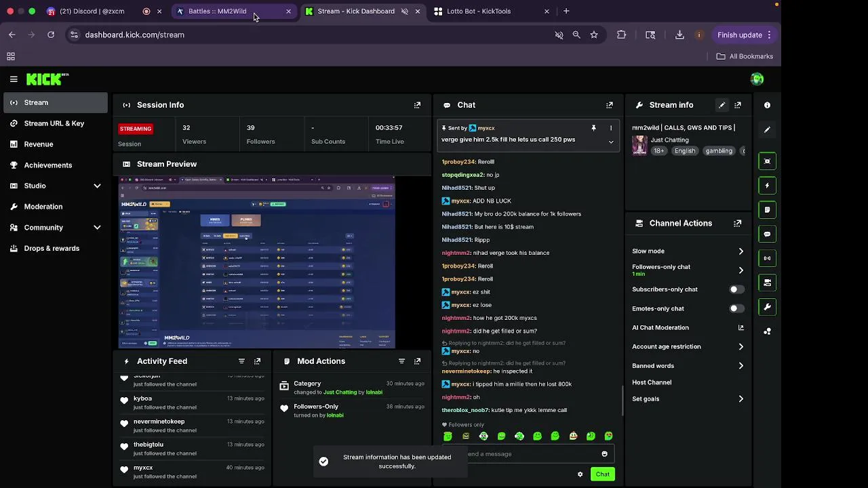
Task: Click the browser address bar
Action: [312, 35]
